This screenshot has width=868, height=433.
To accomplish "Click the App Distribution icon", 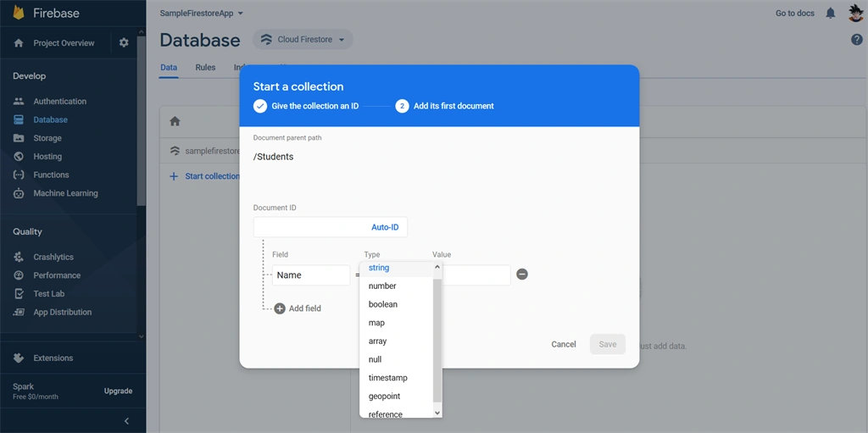I will (19, 313).
